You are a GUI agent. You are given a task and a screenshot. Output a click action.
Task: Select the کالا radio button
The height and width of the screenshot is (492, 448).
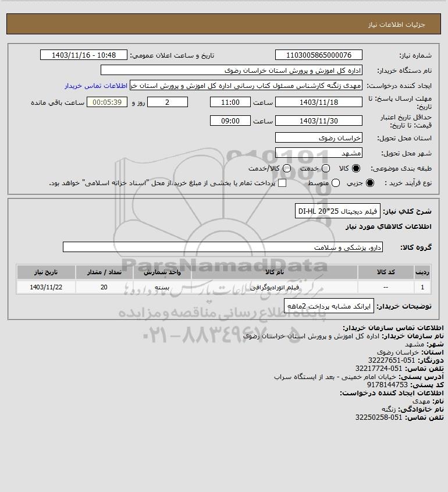[356, 168]
